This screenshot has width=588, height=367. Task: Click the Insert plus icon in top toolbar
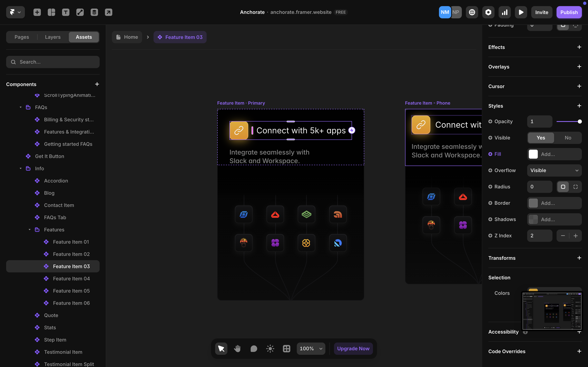37,12
